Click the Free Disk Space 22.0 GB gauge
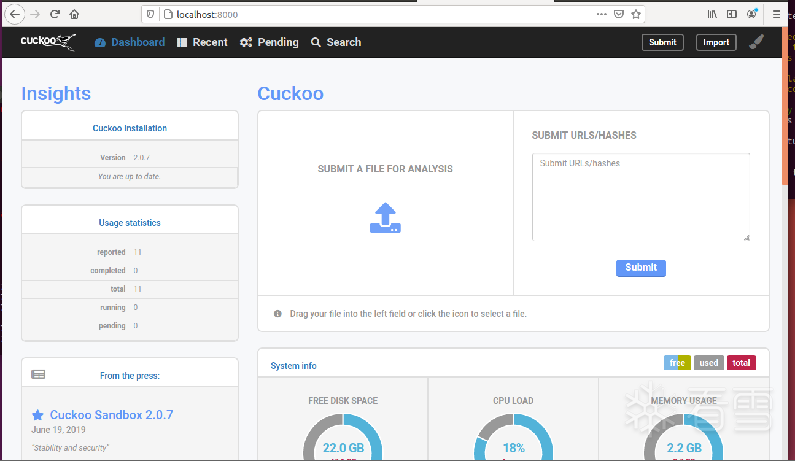The height and width of the screenshot is (462, 795). (343, 437)
